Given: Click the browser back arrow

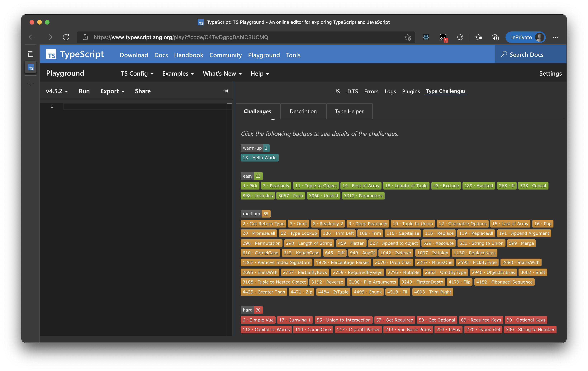Looking at the screenshot, I should coord(32,37).
